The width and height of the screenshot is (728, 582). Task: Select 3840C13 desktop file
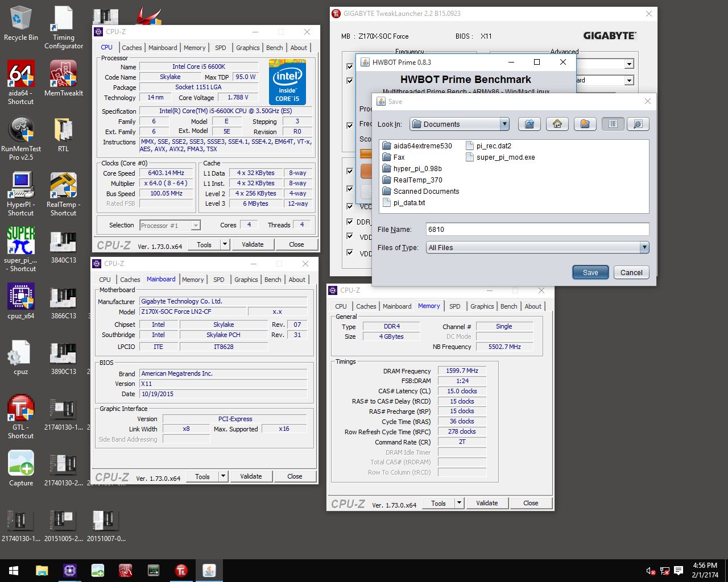tap(63, 246)
